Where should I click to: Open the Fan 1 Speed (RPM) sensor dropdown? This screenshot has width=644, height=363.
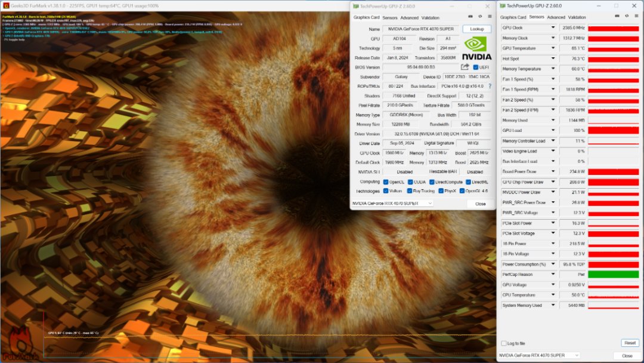pos(553,89)
